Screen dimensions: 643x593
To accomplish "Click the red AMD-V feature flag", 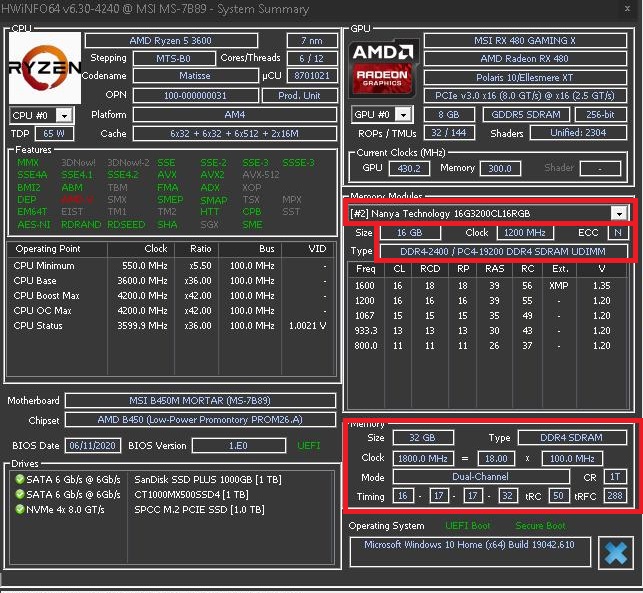I will point(77,200).
